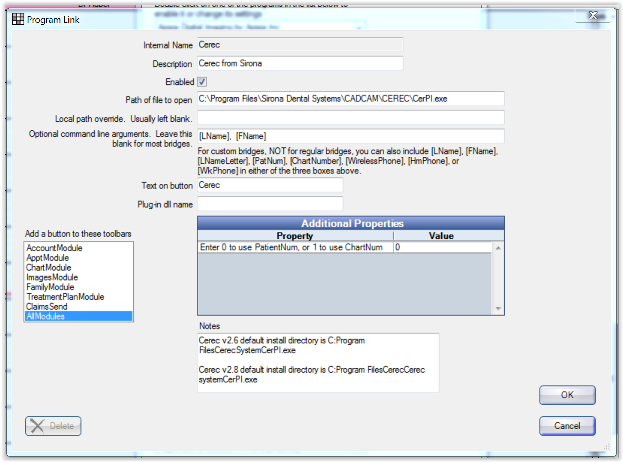This screenshot has width=623, height=462.
Task: Click the OK button
Action: point(567,395)
